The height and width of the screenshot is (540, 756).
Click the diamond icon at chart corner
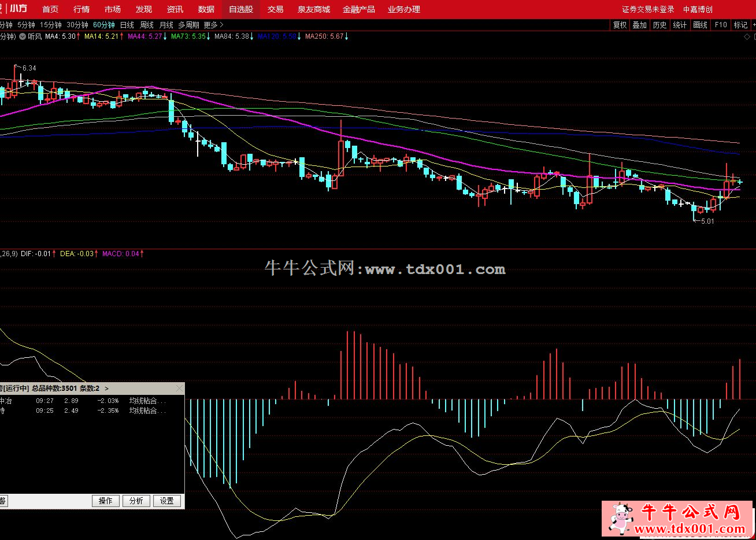point(747,36)
